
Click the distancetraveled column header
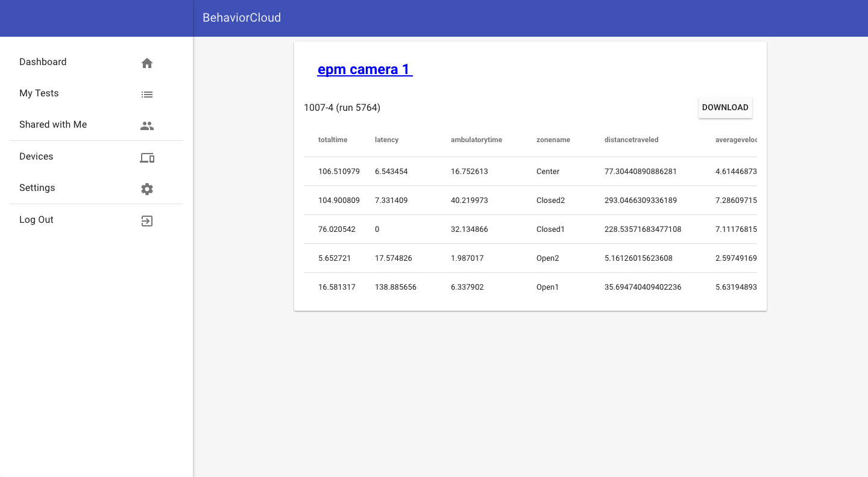coord(631,140)
